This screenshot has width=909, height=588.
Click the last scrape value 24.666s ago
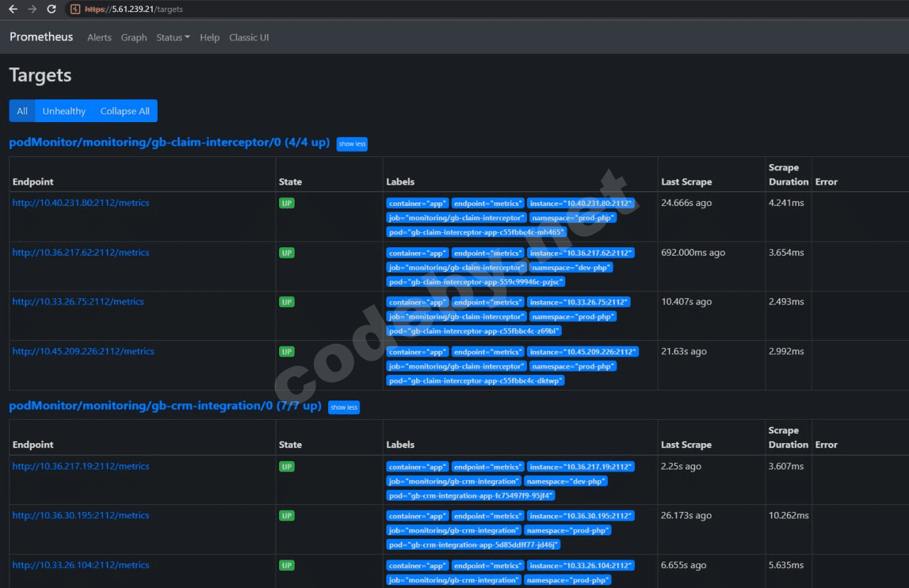click(686, 203)
